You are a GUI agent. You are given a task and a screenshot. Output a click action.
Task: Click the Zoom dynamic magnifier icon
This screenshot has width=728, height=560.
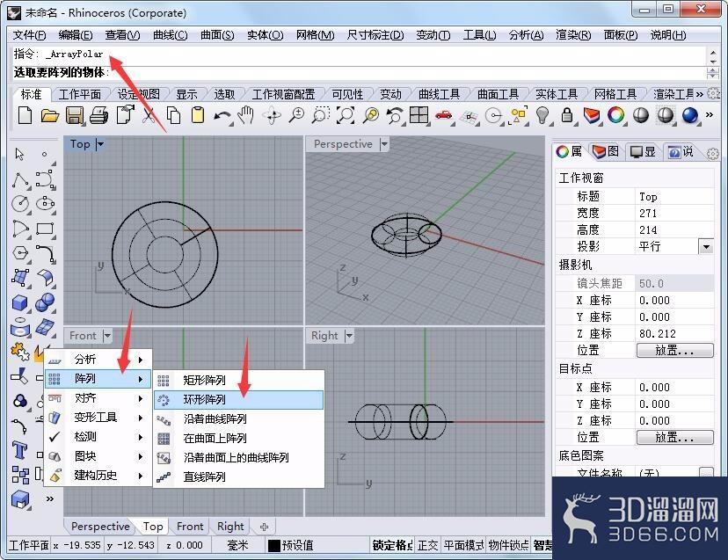coord(296,115)
